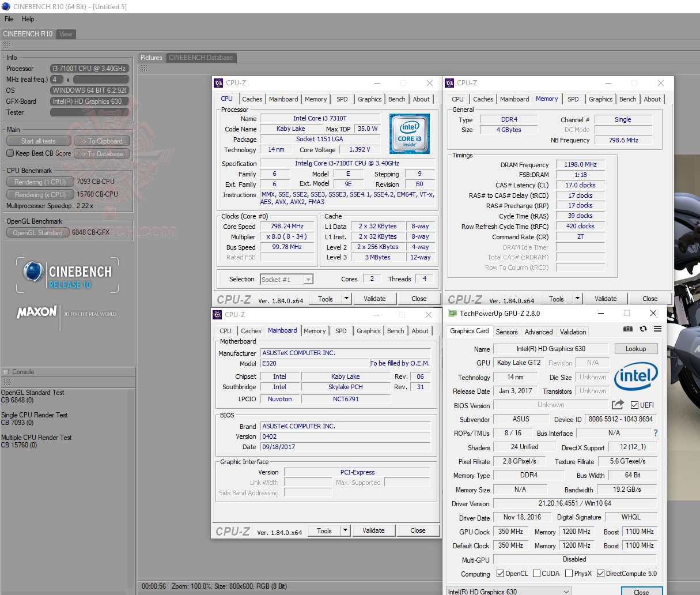Open the Advanced tab in GPU-Z
The image size is (700, 595).
pos(539,332)
